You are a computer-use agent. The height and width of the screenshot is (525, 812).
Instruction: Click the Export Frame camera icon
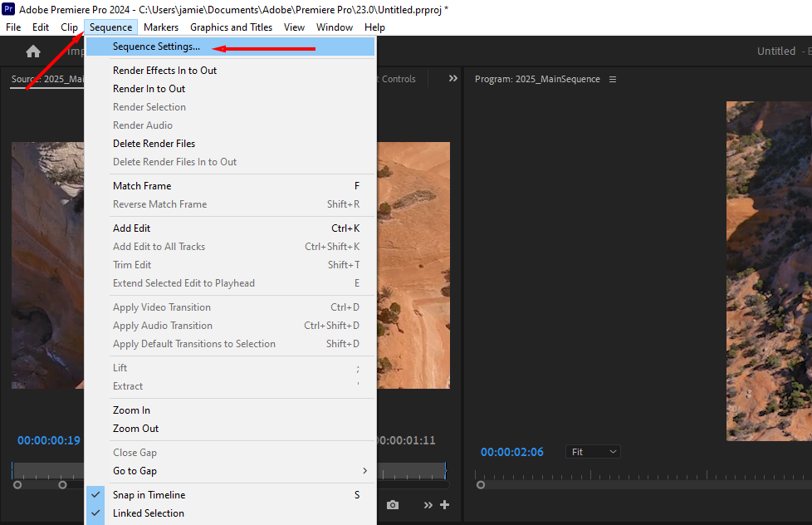[x=393, y=505]
